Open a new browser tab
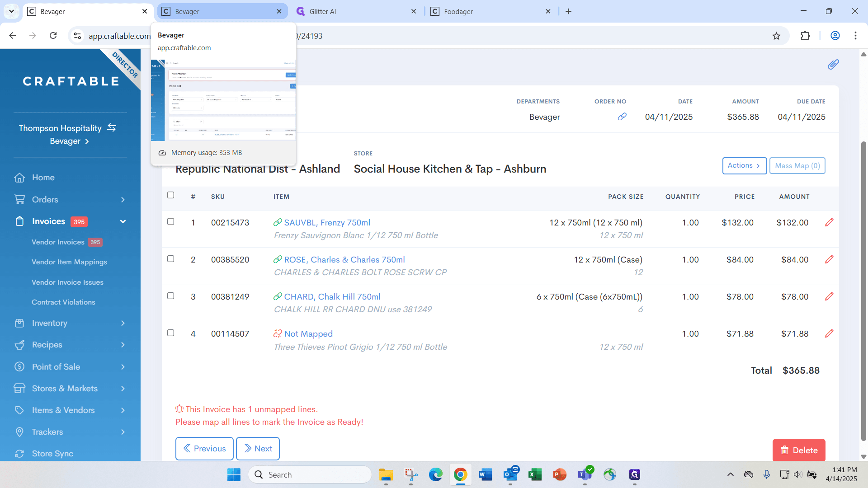 (x=568, y=11)
